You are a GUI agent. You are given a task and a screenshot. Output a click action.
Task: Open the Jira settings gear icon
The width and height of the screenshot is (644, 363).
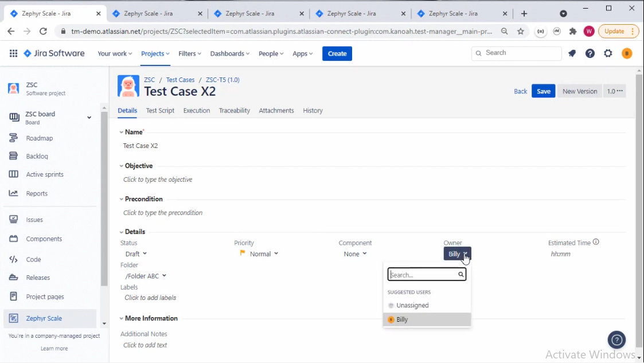(x=608, y=53)
